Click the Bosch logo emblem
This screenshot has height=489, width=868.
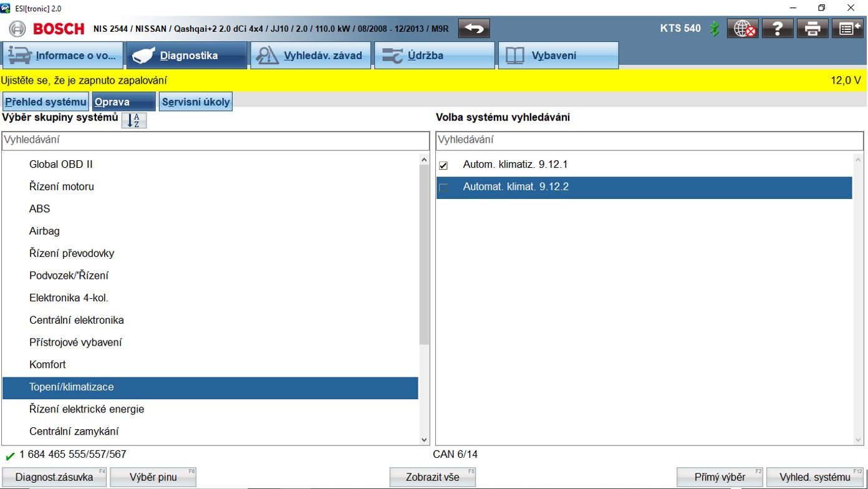[x=18, y=29]
